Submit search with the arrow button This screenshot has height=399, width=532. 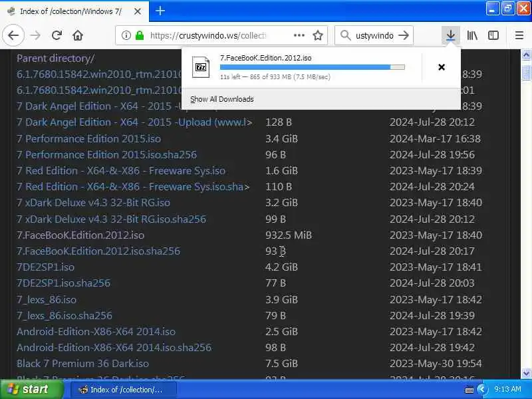[404, 35]
